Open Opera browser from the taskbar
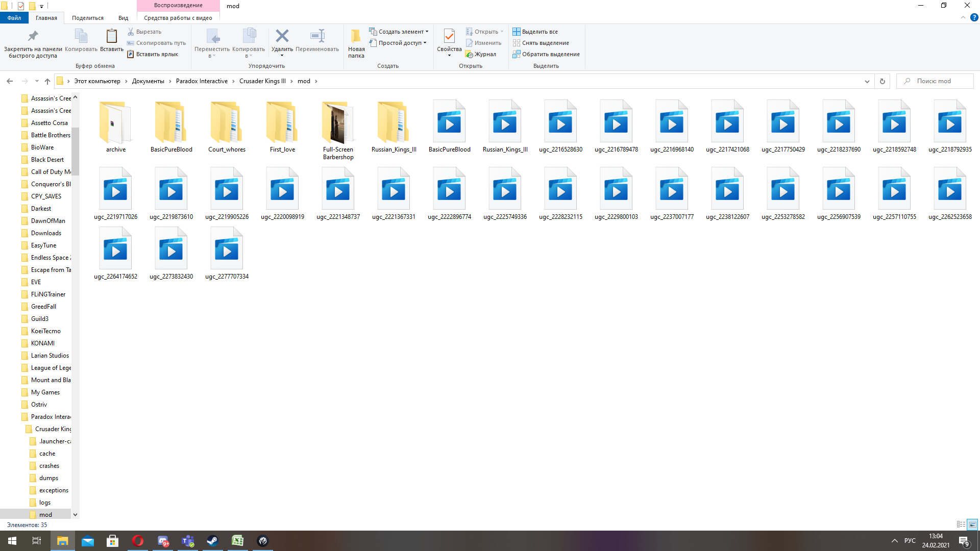This screenshot has width=980, height=551. pyautogui.click(x=138, y=541)
